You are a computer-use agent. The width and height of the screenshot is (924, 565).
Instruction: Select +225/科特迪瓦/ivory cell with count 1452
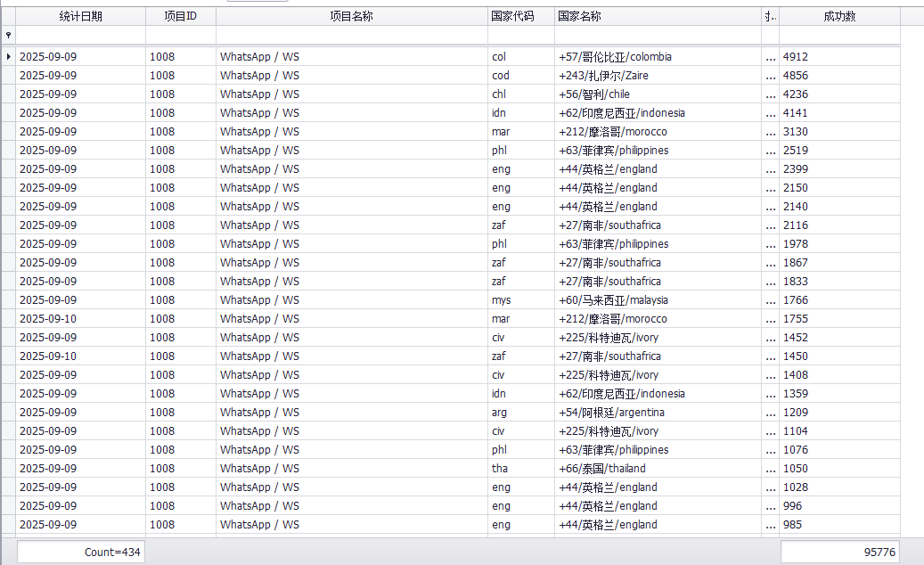(x=658, y=338)
